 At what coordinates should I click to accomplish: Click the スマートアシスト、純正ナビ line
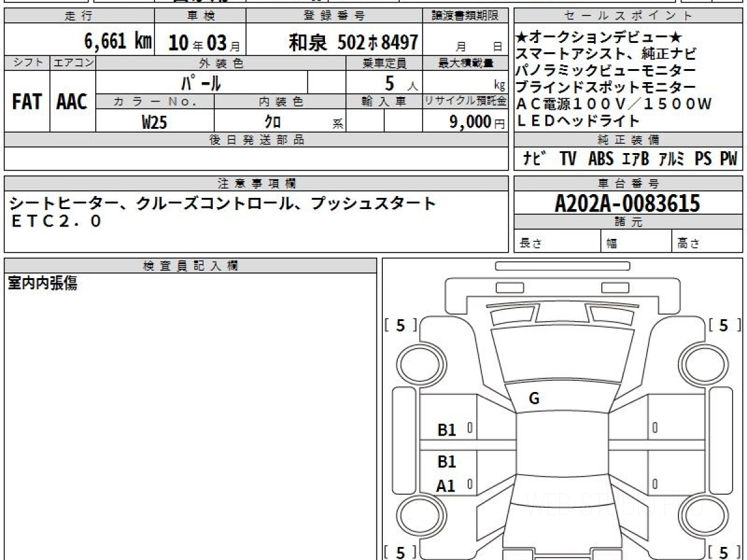tap(607, 55)
